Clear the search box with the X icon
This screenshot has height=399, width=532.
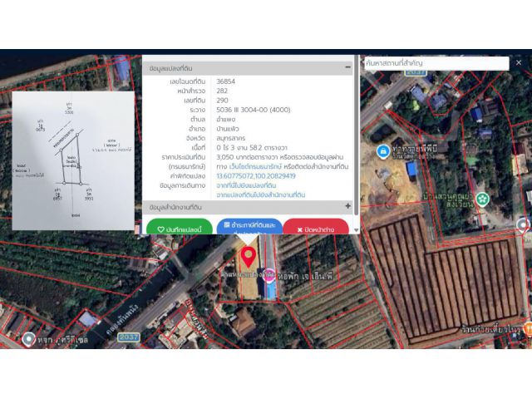519,63
